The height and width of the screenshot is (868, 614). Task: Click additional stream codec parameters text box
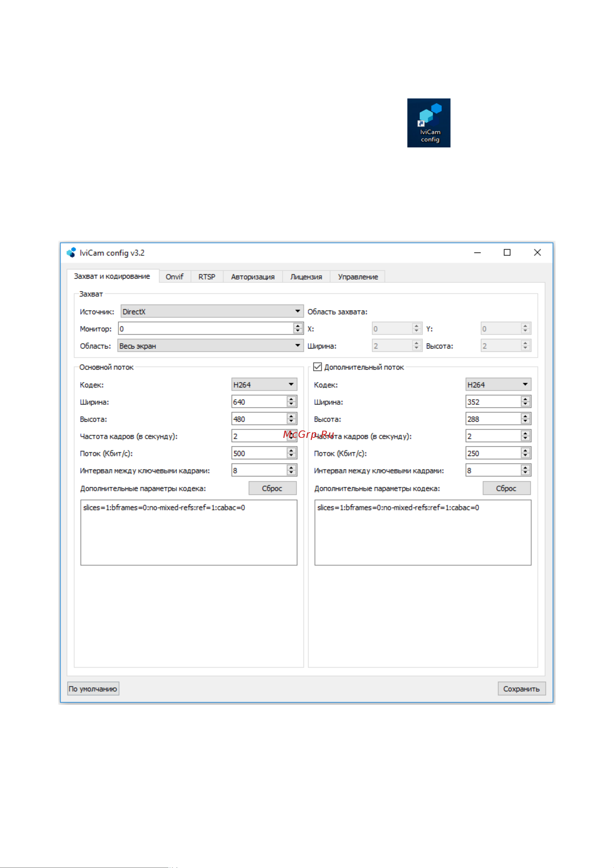coord(423,532)
